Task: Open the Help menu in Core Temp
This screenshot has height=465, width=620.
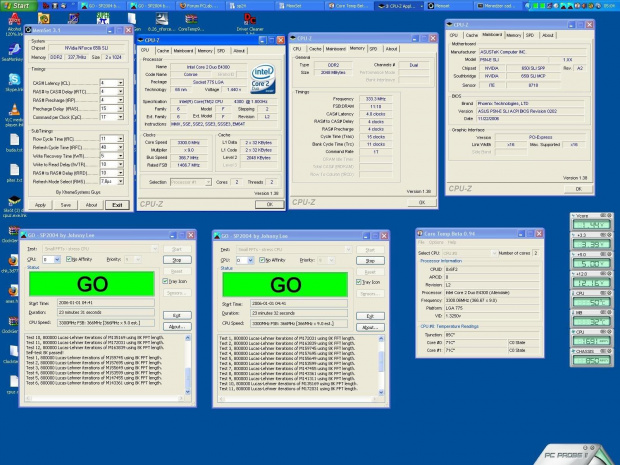Action: pyautogui.click(x=452, y=242)
